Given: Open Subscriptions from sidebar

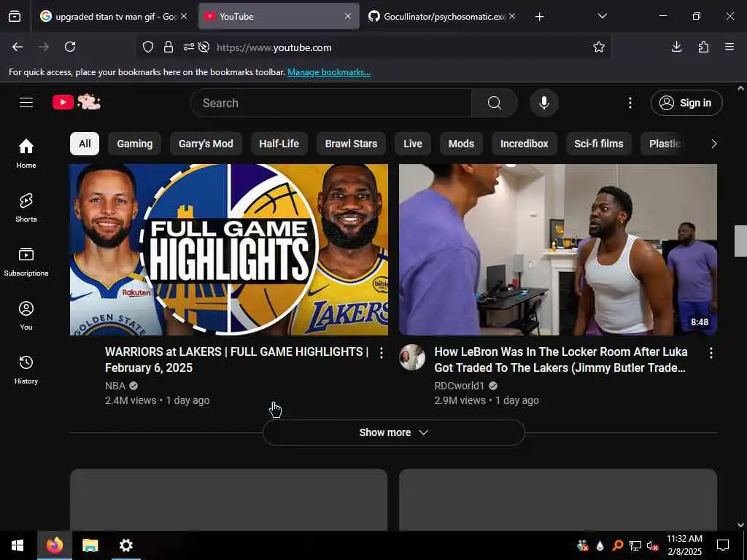Looking at the screenshot, I should pyautogui.click(x=26, y=262).
